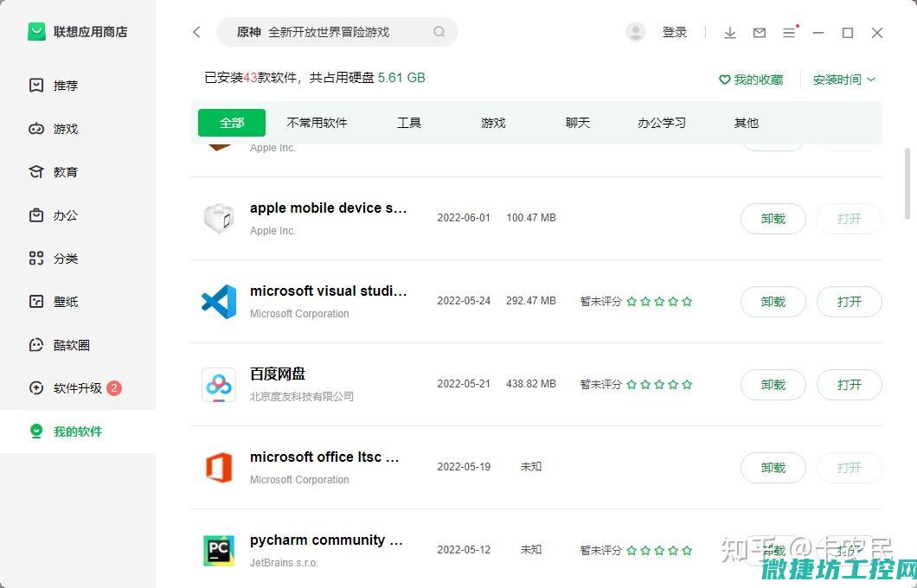Screen dimensions: 917x588
Task: Switch to the 游戏 category tab
Action: click(x=493, y=123)
